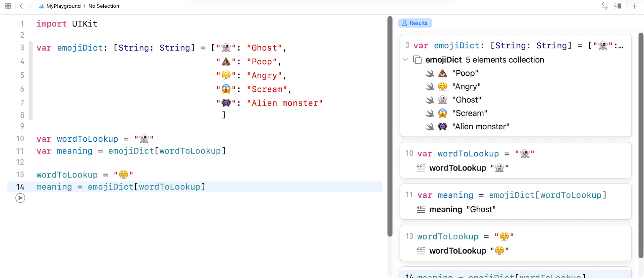This screenshot has height=278, width=644.
Task: Collapse the emojiDict collection disclosure arrow
Action: (406, 60)
